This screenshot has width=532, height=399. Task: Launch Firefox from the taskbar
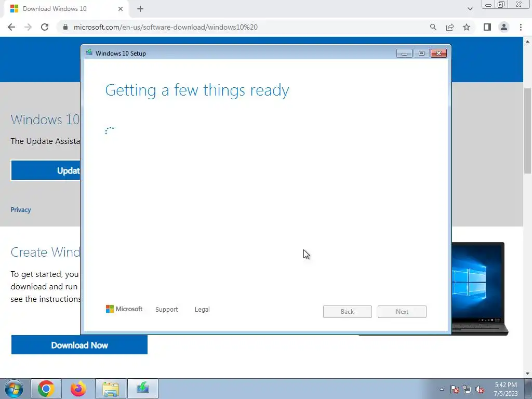click(78, 389)
